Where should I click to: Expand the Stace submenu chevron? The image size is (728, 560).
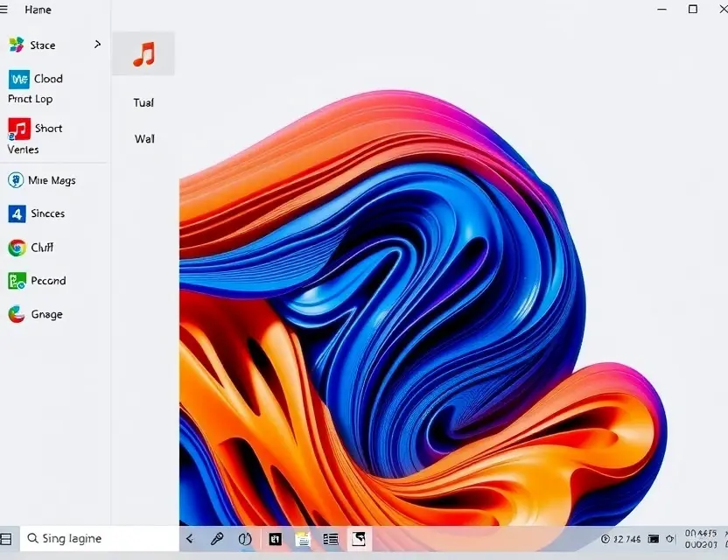97,44
